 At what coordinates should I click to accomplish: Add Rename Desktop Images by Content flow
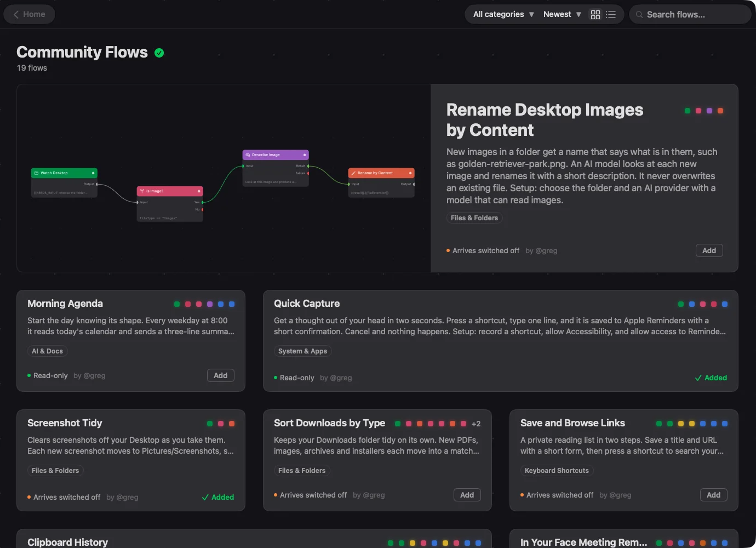(709, 250)
